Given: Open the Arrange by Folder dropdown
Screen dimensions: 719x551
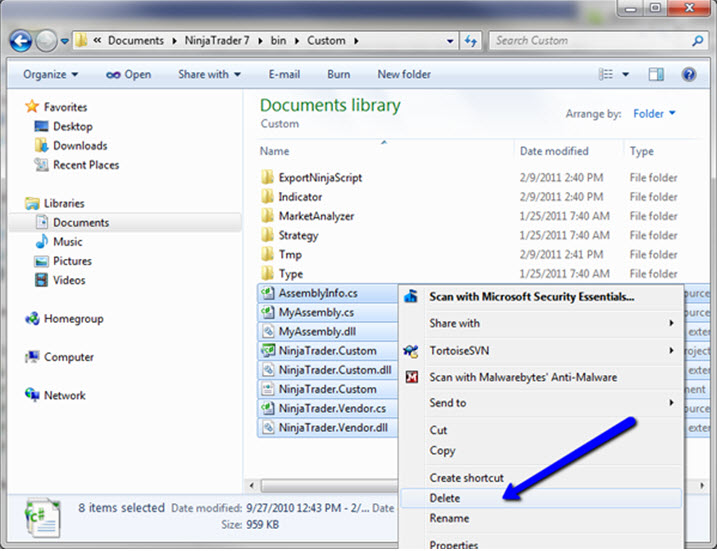Looking at the screenshot, I should pos(654,114).
